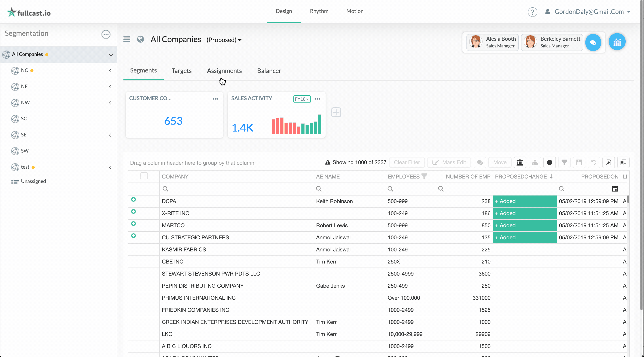
Task: Click the EMPLOYEES column filter funnel
Action: pos(424,176)
